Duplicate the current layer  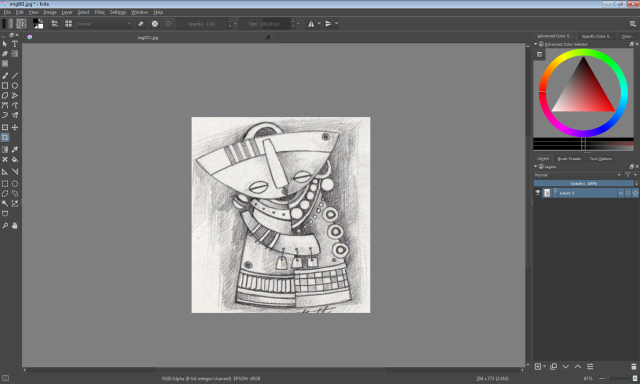(x=553, y=366)
